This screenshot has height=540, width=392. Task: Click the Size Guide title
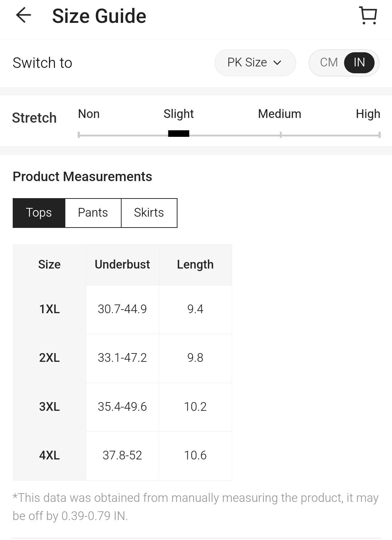[99, 16]
